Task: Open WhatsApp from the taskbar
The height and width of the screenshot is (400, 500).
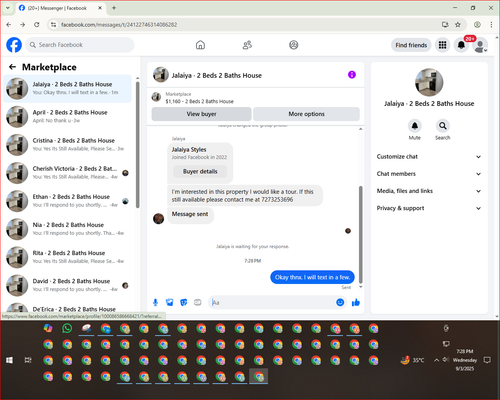Action: (67, 328)
